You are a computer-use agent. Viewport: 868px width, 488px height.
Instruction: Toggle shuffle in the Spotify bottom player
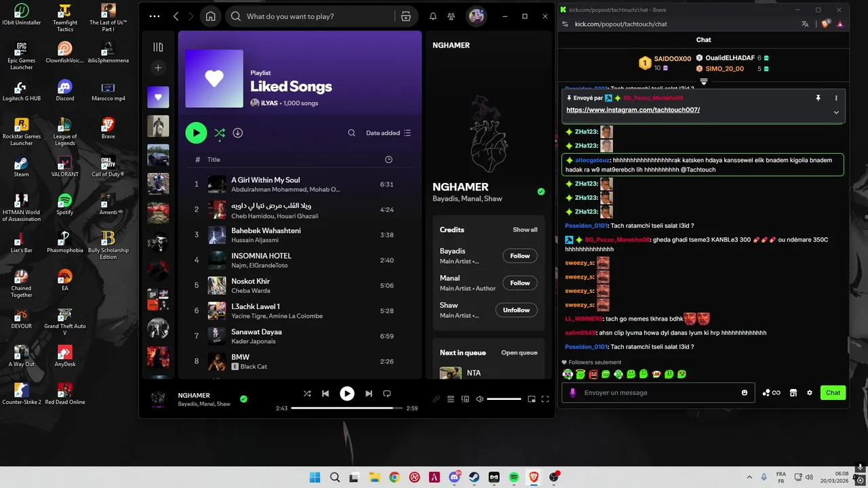[307, 393]
